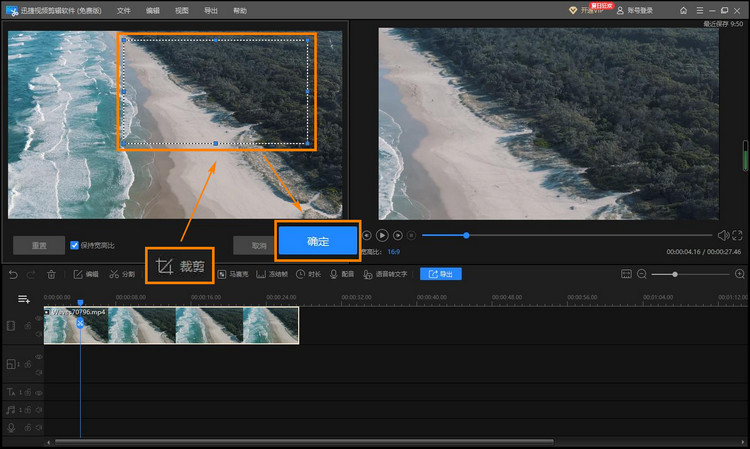Viewport: 750px width, 449px height.
Task: Click the 重置 reset button
Action: tap(39, 245)
